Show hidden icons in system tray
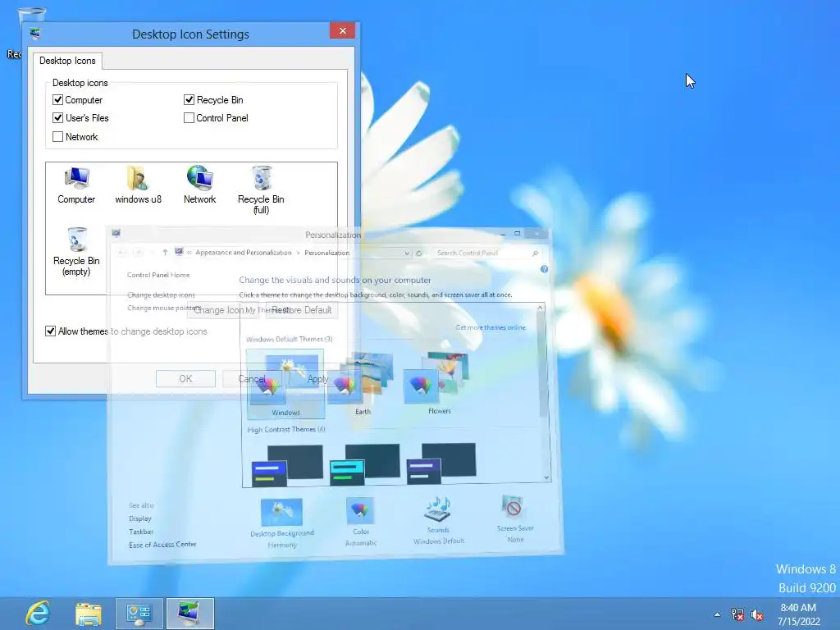Screen dimensions: 840x630 [717, 614]
